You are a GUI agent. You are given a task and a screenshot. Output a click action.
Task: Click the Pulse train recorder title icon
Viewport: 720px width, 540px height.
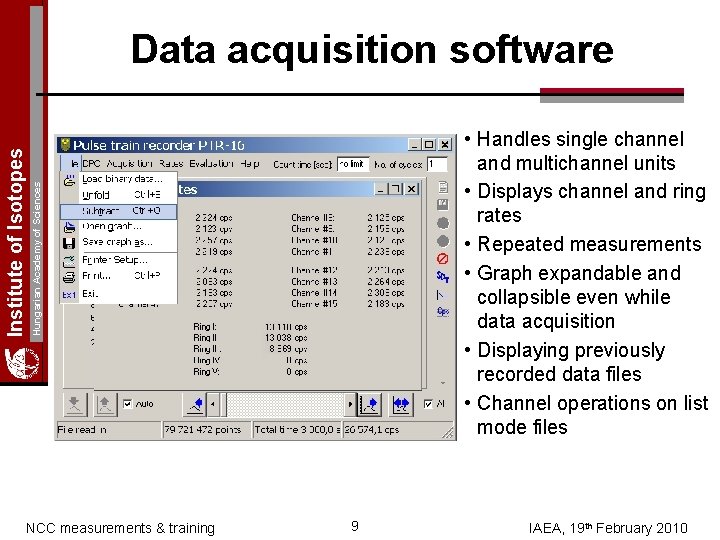coord(66,145)
